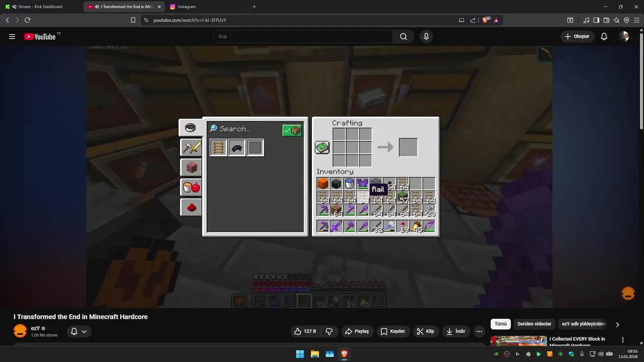This screenshot has height=362, width=644.
Task: Toggle the show craftable recipes filter
Action: [x=292, y=130]
